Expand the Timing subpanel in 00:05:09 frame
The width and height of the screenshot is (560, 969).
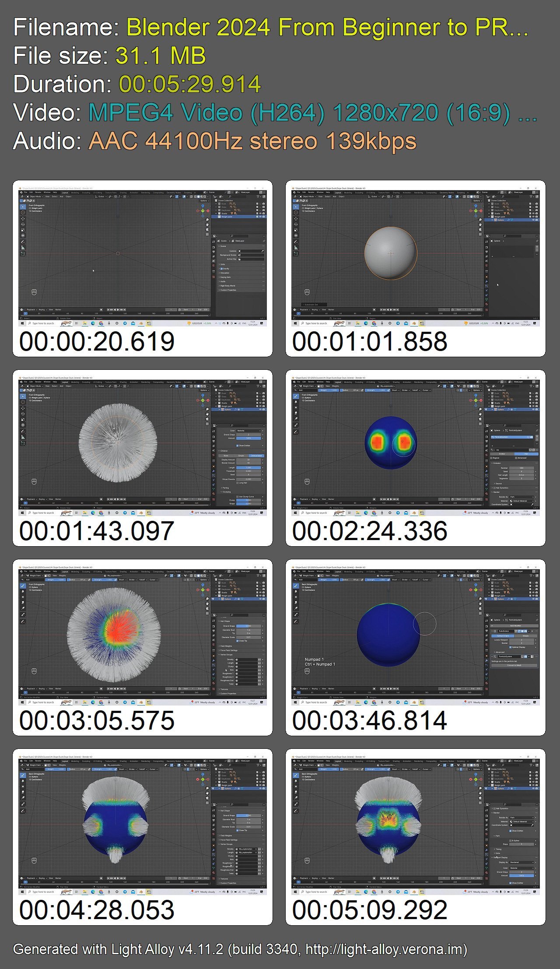tap(498, 850)
